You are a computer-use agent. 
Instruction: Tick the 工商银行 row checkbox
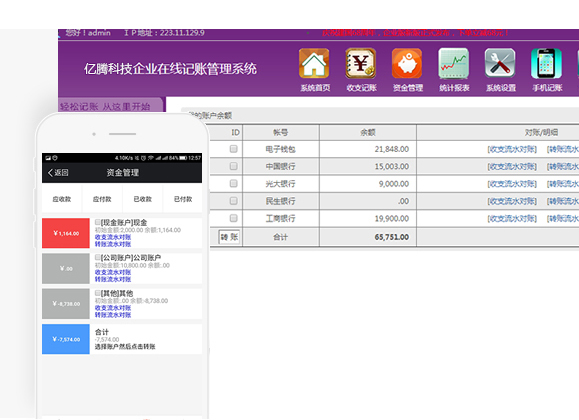[233, 218]
